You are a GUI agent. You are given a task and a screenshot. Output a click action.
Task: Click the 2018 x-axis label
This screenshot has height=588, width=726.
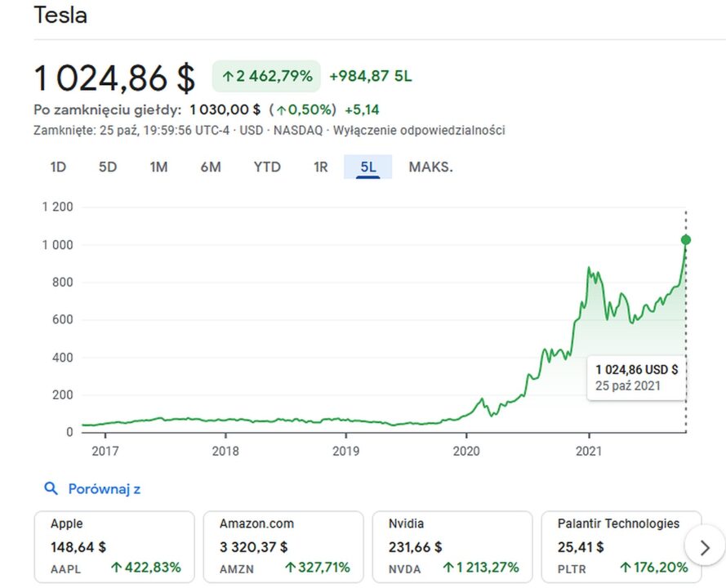coord(225,451)
